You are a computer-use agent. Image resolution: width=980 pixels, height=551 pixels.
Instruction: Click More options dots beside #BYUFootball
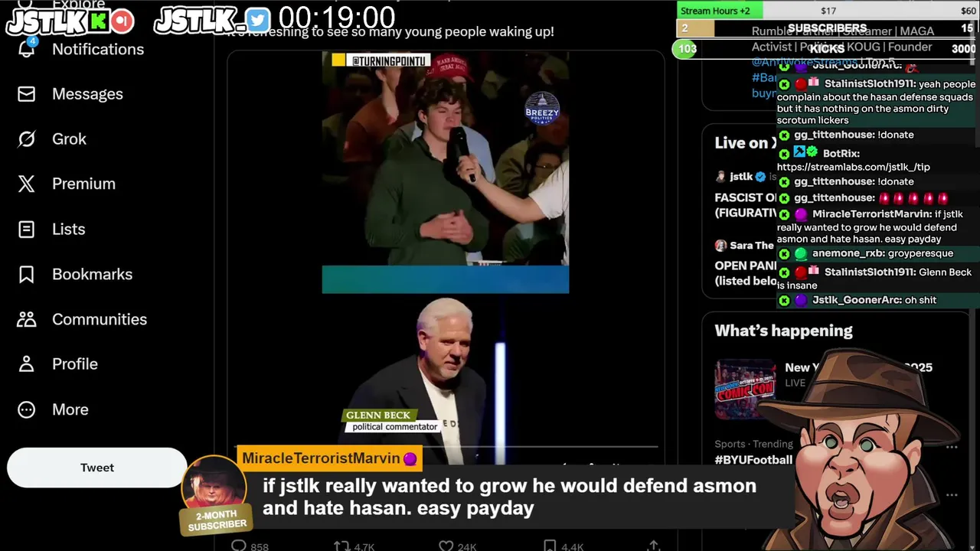952,446
